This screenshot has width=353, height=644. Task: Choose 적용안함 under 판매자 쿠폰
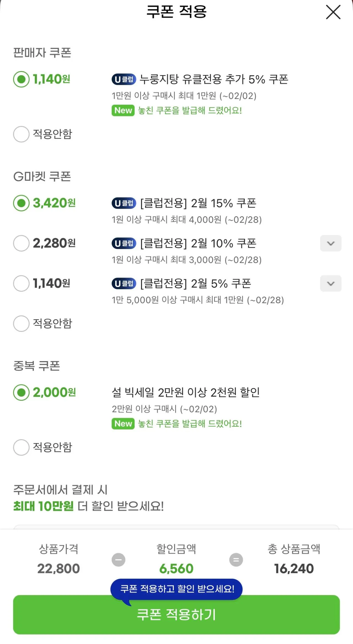click(x=21, y=134)
